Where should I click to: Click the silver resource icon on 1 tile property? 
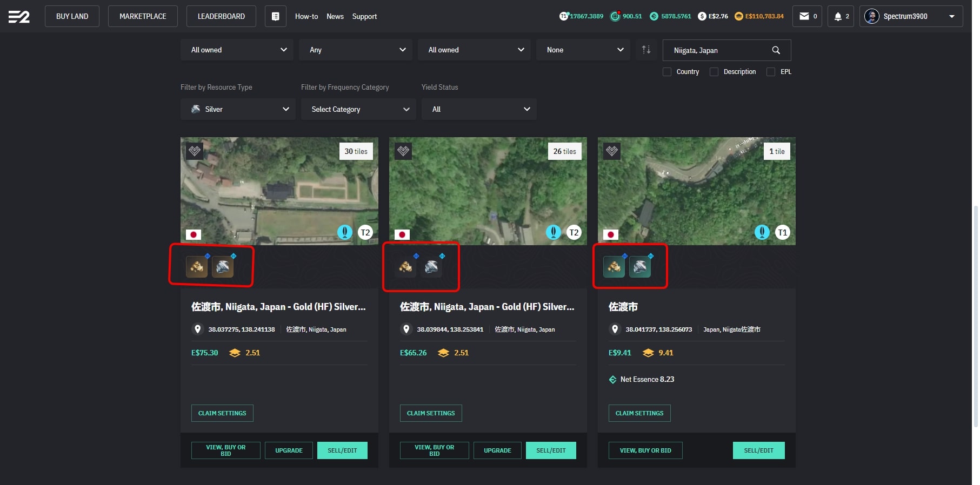tap(640, 266)
